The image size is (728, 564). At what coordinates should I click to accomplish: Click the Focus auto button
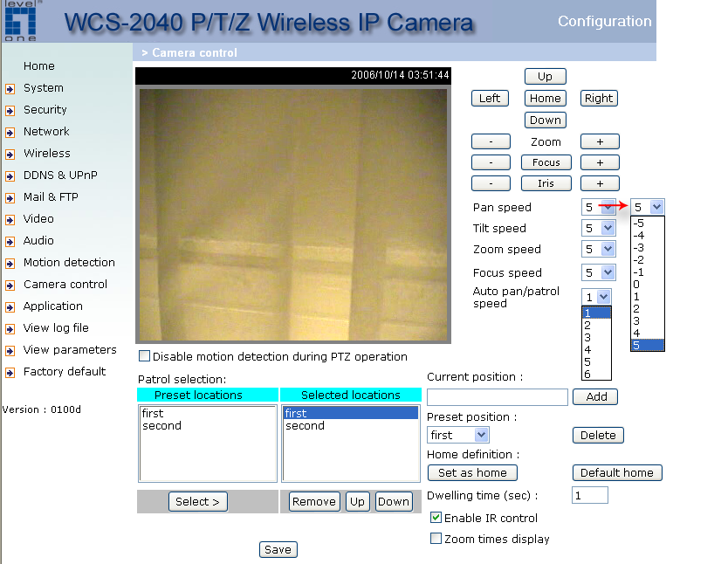[x=546, y=162]
